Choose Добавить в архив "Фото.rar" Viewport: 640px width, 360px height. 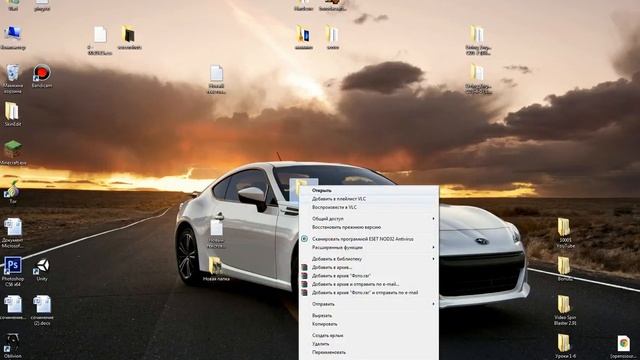coord(341,276)
